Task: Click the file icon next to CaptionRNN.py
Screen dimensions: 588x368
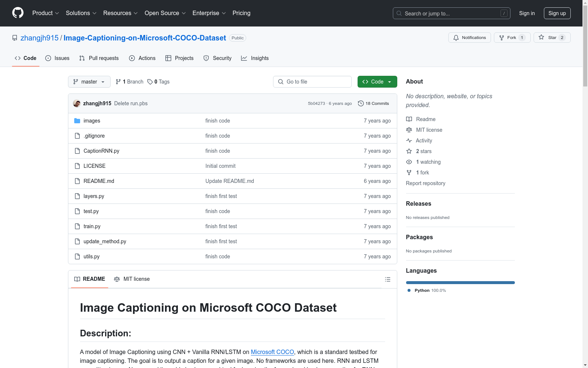Action: coord(77,151)
